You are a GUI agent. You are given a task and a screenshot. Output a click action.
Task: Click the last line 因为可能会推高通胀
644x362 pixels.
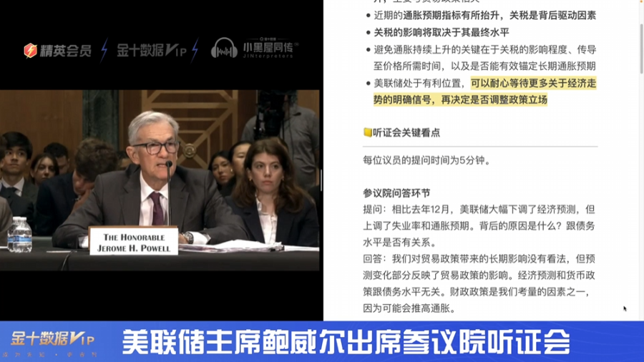409,308
